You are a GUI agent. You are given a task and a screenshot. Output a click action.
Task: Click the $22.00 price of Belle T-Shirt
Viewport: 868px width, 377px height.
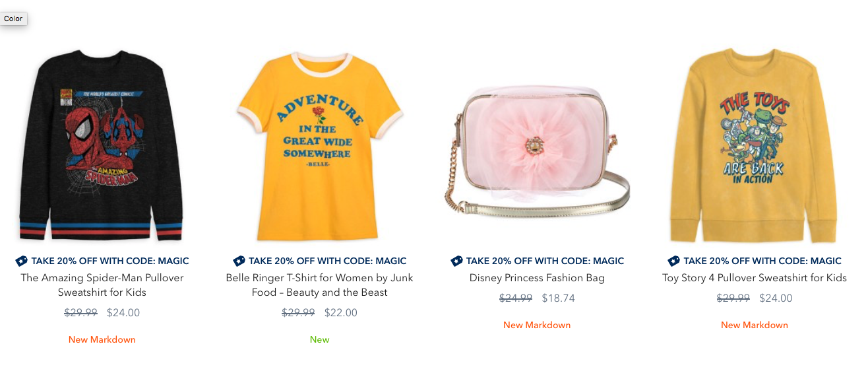[341, 313]
